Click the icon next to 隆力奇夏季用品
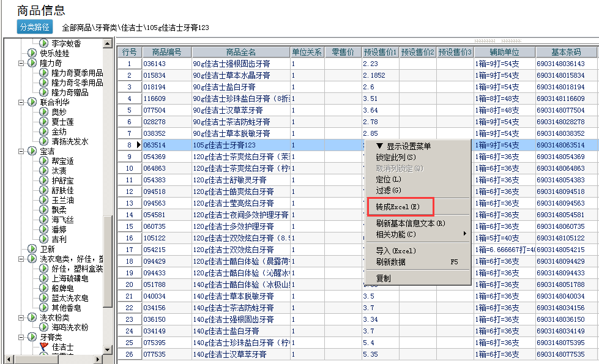This screenshot has width=599, height=364. coord(44,73)
